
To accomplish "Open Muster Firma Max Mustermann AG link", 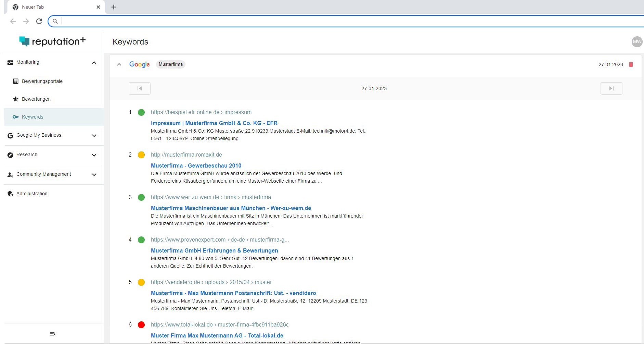I will [x=217, y=335].
